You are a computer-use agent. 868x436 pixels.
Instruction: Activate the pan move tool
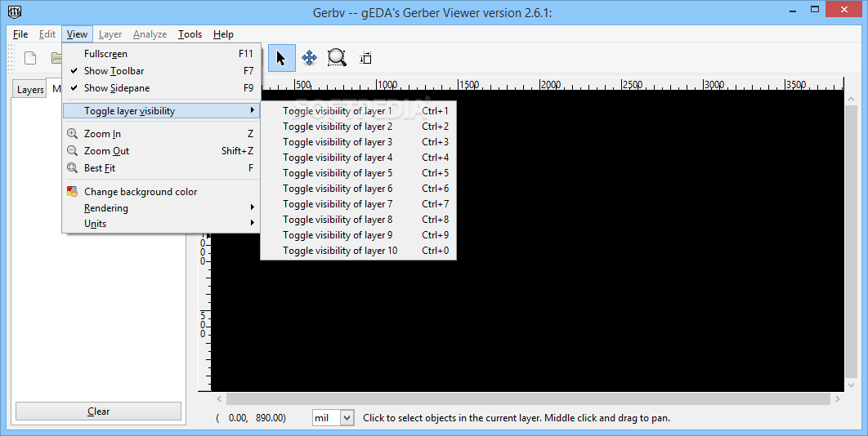310,58
